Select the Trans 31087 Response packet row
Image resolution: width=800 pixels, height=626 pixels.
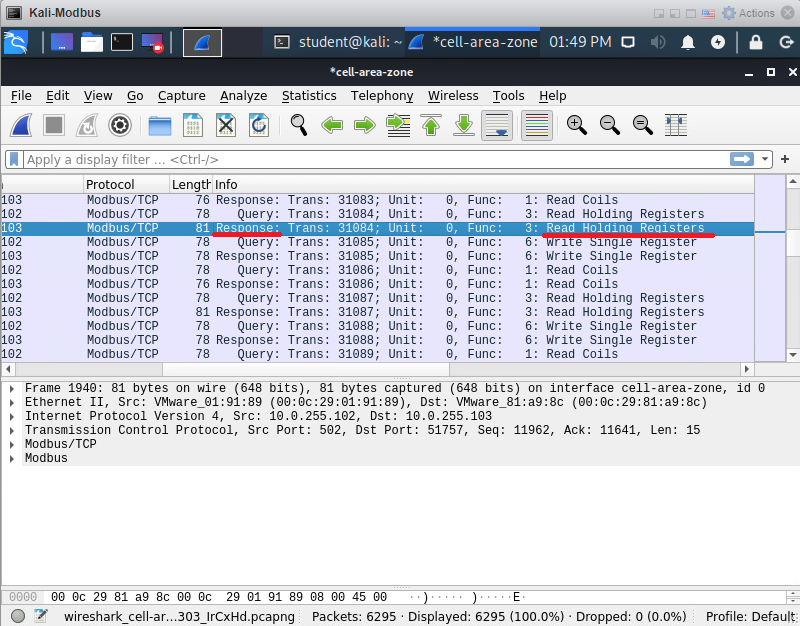point(378,312)
